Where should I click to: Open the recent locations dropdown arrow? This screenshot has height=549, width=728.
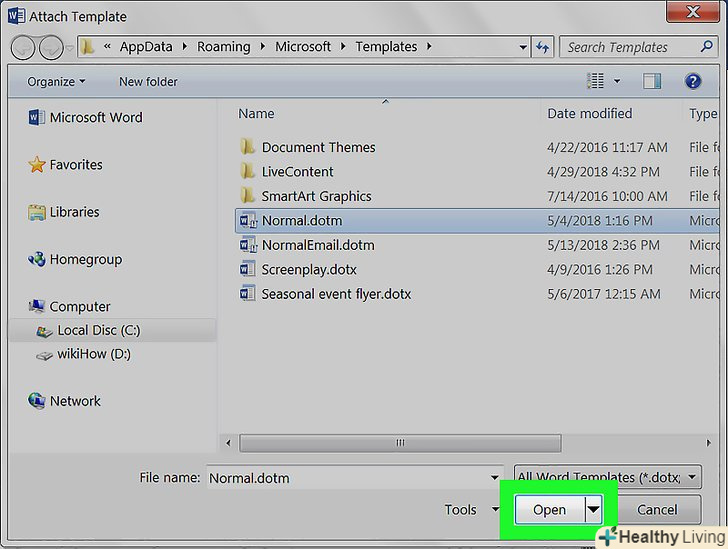[70, 47]
